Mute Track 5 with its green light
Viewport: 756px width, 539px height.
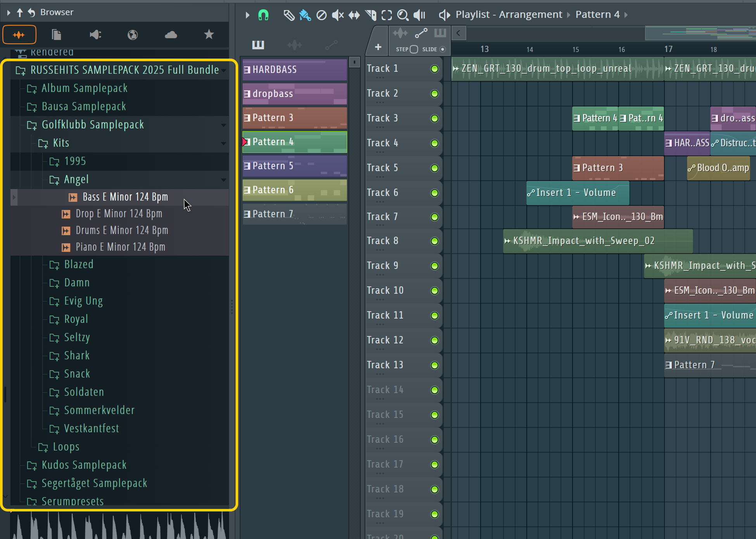434,168
